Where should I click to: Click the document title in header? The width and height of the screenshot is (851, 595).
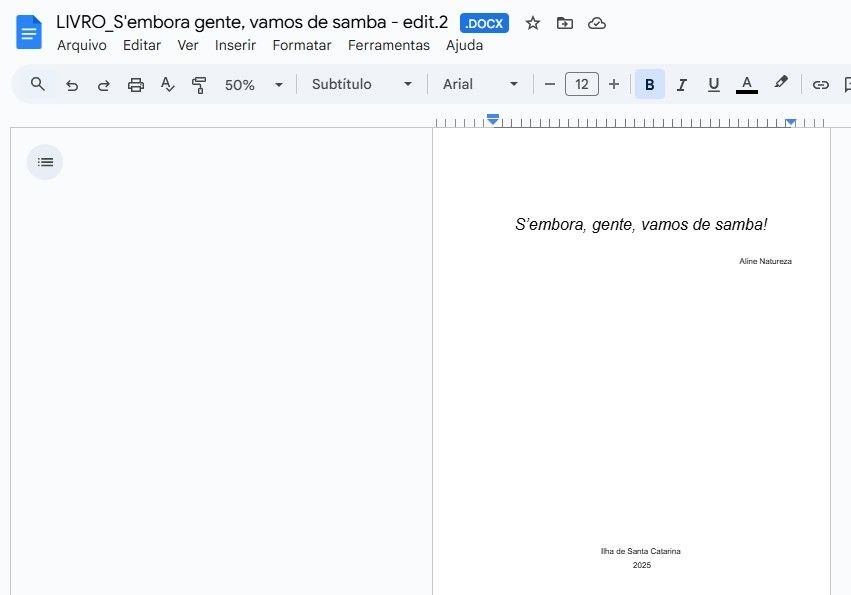click(x=252, y=22)
